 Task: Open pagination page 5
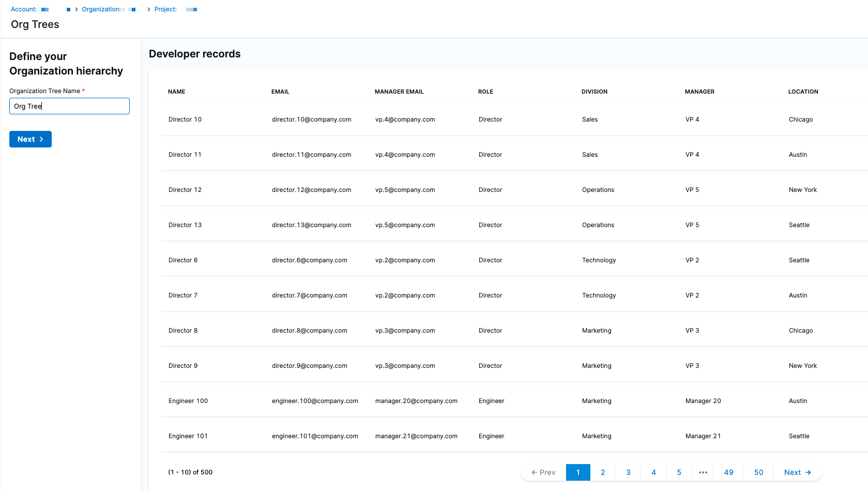coord(679,472)
